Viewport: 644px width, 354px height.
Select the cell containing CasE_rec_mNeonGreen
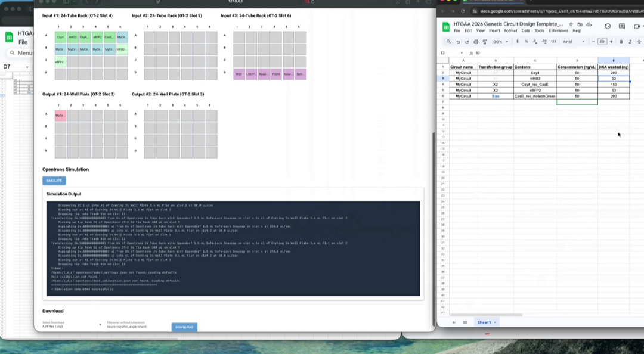535,96
